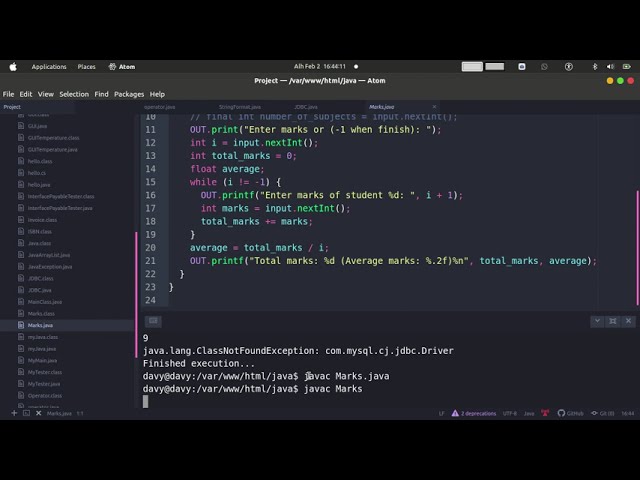Image resolution: width=640 pixels, height=480 pixels.
Task: Select JDBC.class in the tree
Action: (x=40, y=278)
